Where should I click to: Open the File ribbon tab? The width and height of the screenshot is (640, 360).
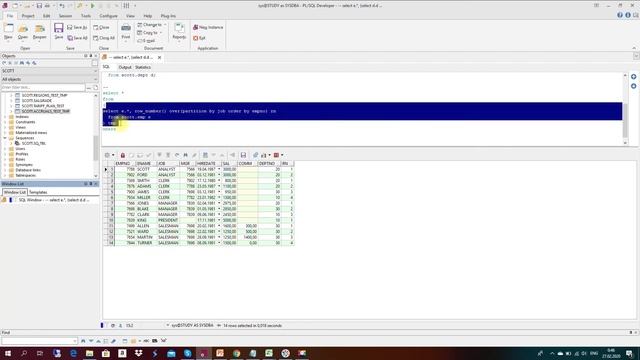tap(10, 16)
